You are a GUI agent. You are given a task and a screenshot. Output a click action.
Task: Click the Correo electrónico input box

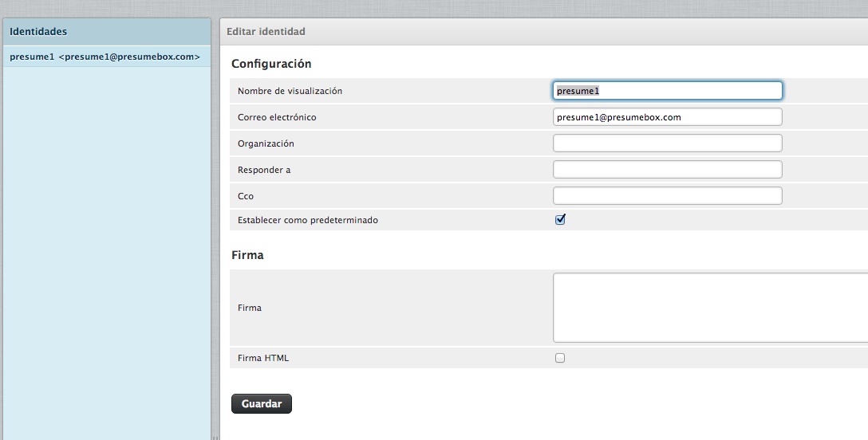pyautogui.click(x=667, y=117)
